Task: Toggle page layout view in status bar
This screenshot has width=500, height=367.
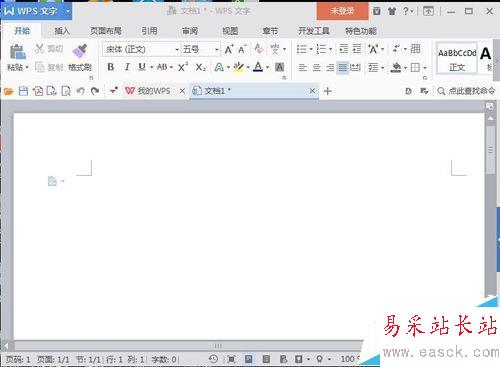Action: [249, 359]
